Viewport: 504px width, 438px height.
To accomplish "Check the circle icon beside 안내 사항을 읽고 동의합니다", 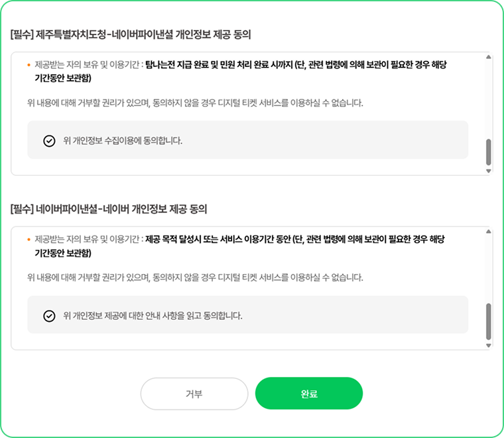I will 49,316.
